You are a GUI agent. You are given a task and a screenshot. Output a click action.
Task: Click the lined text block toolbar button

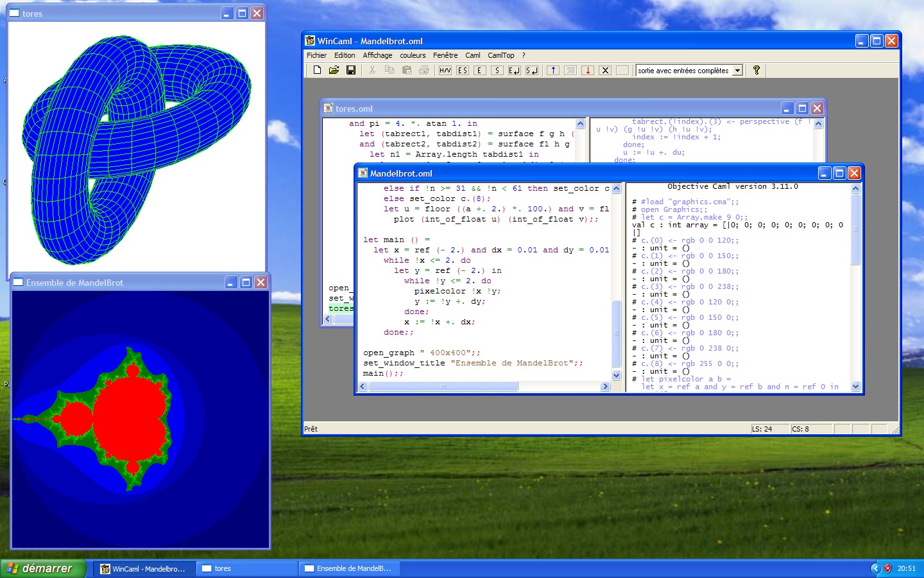click(570, 70)
